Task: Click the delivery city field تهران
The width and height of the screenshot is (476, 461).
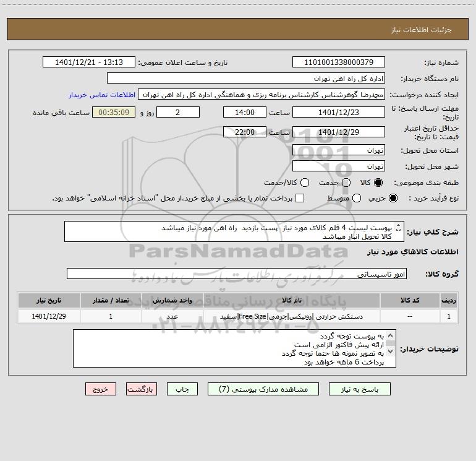Action: (x=339, y=166)
